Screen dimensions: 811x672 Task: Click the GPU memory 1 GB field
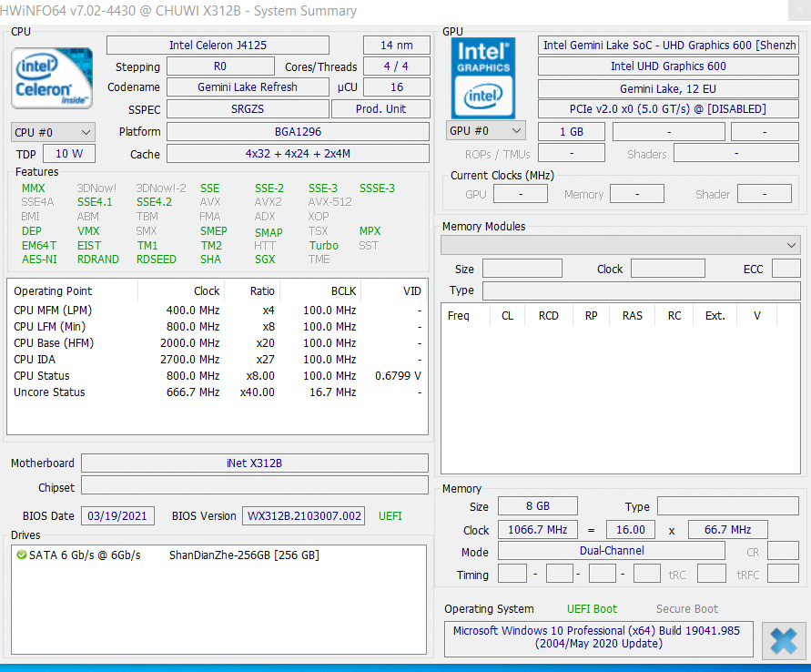572,132
